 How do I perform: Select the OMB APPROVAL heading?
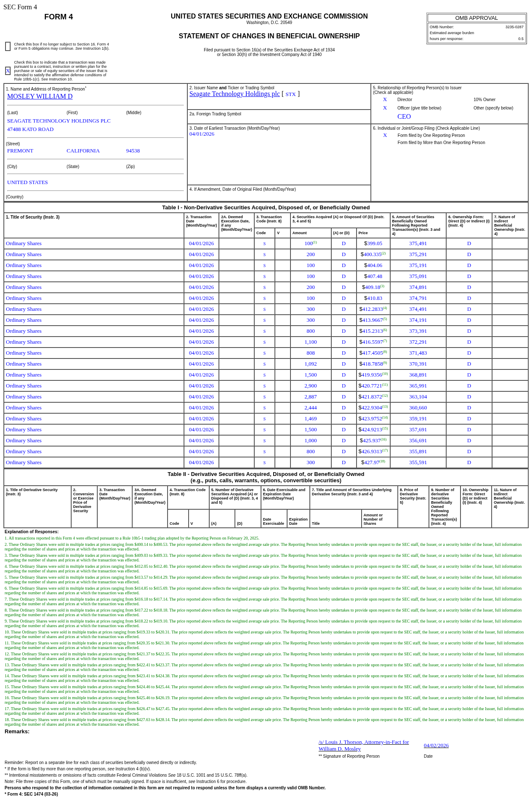(x=476, y=18)
